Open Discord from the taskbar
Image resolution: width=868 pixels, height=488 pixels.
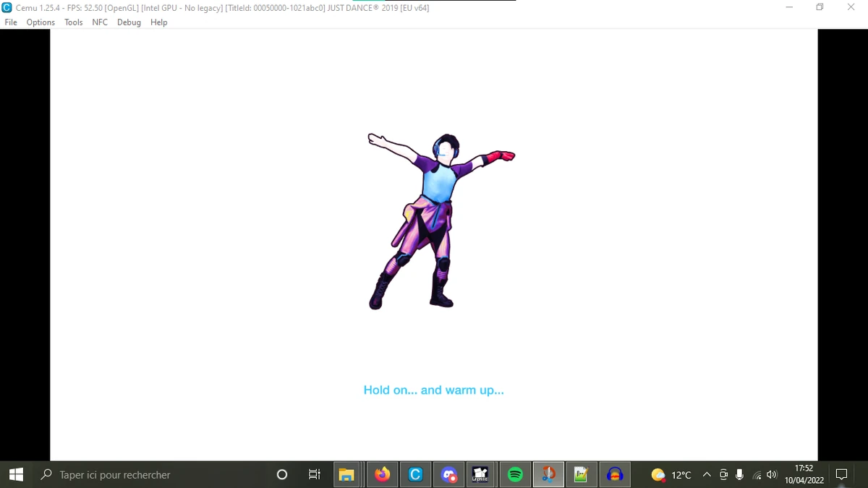point(448,474)
